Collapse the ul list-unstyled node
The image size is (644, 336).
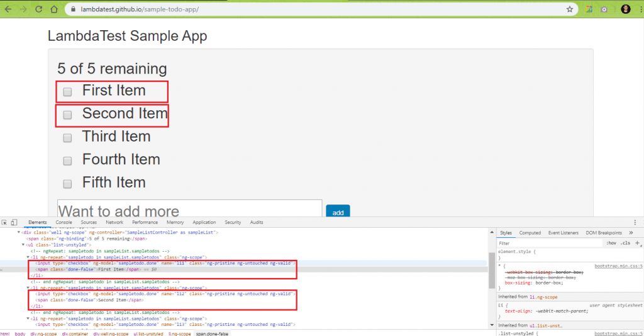pos(23,245)
